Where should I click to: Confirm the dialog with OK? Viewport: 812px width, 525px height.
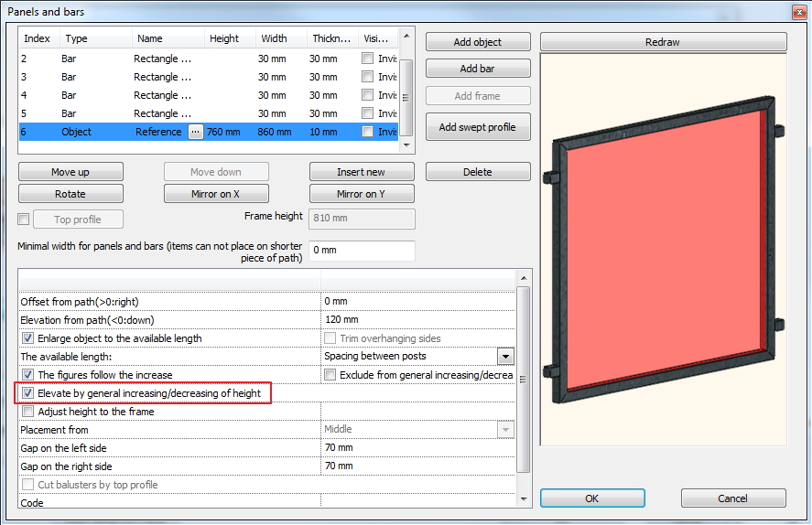point(592,498)
